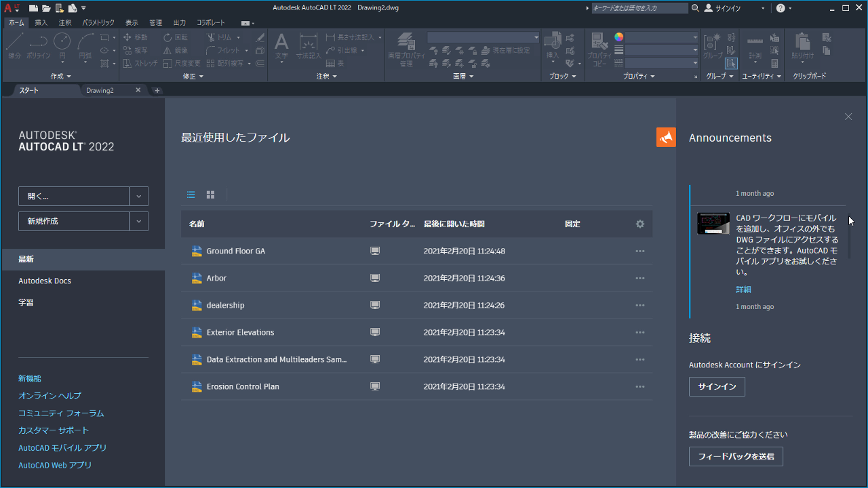Select the Dimension (寸法記入) tool
Screen dimensions: 868x488
click(x=309, y=46)
